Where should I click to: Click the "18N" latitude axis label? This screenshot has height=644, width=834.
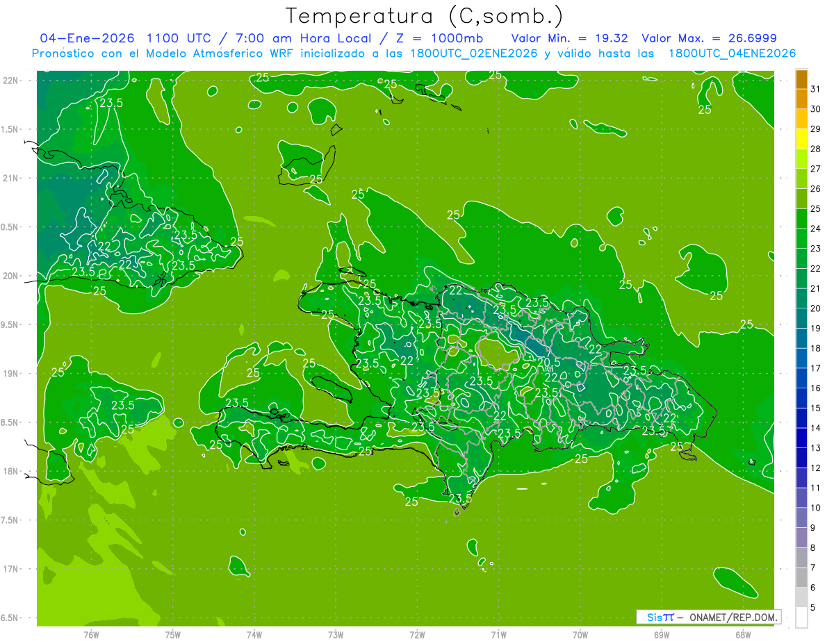(x=10, y=471)
